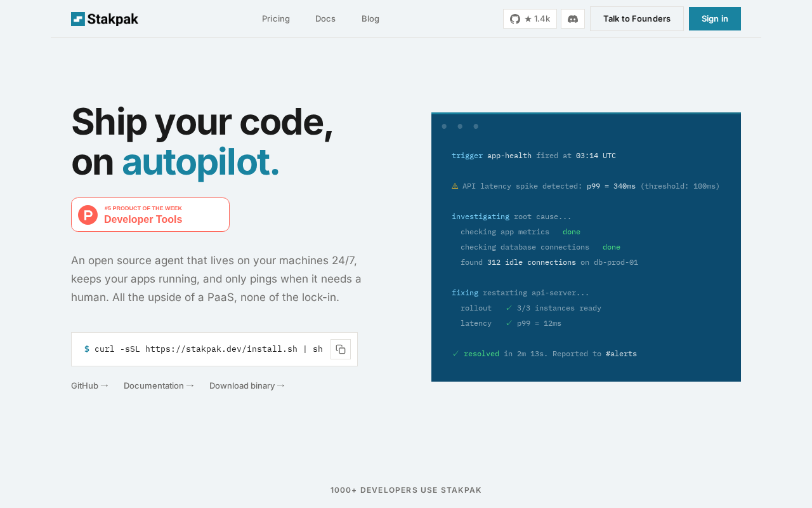The width and height of the screenshot is (812, 508).
Task: Click the Stakpak wordmark text
Action: 113,19
